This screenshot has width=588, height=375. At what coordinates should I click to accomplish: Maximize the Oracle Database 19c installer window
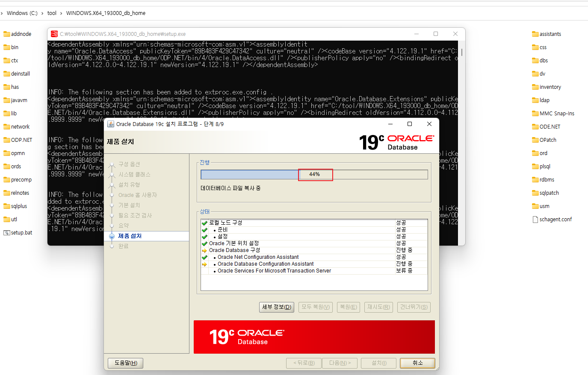coord(410,124)
